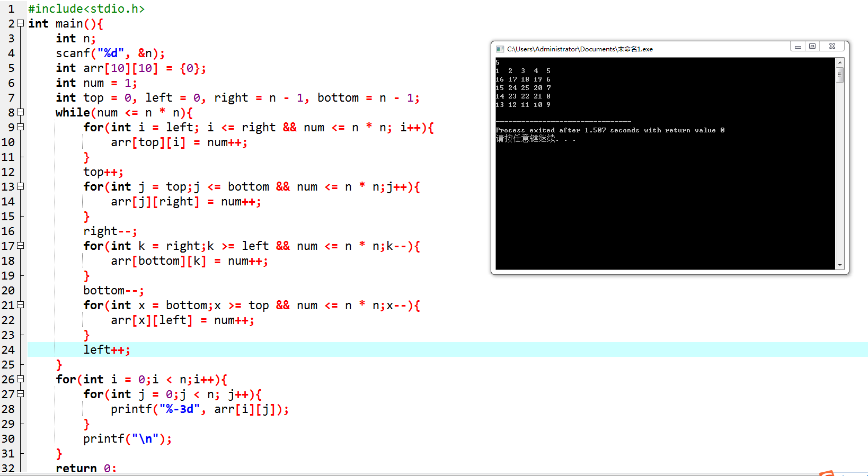The width and height of the screenshot is (868, 476).
Task: Click line number 30 in the gutter
Action: tap(8, 438)
